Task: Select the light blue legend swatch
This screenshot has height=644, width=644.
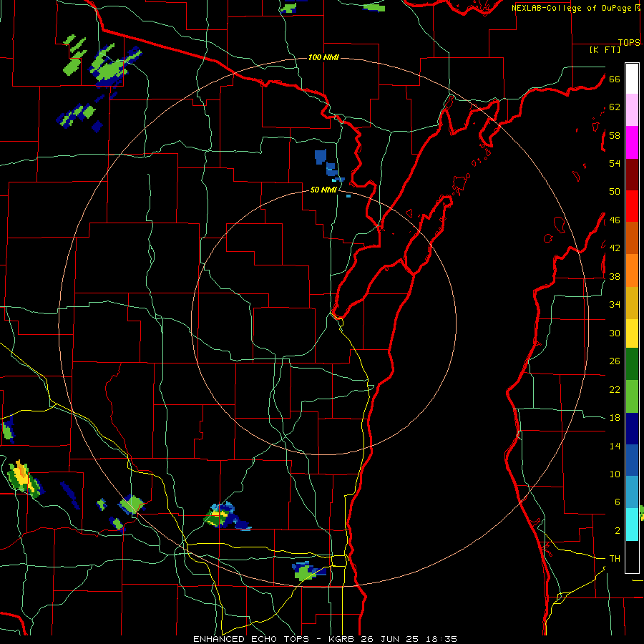Action: [x=632, y=492]
